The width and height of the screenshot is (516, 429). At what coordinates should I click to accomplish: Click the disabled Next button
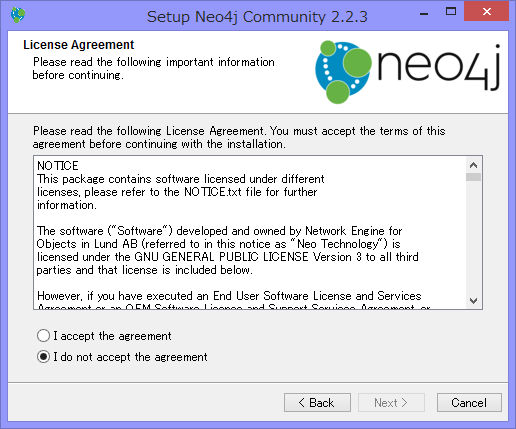(x=391, y=403)
